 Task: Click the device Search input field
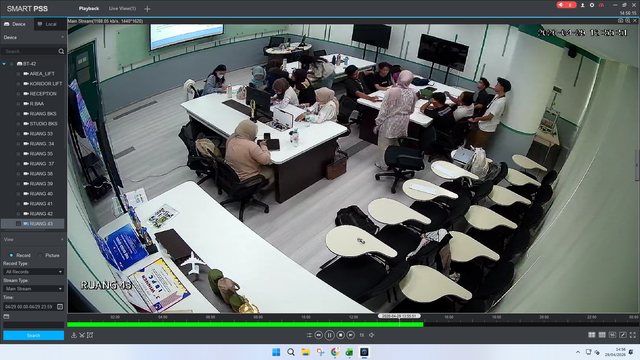pos(29,51)
